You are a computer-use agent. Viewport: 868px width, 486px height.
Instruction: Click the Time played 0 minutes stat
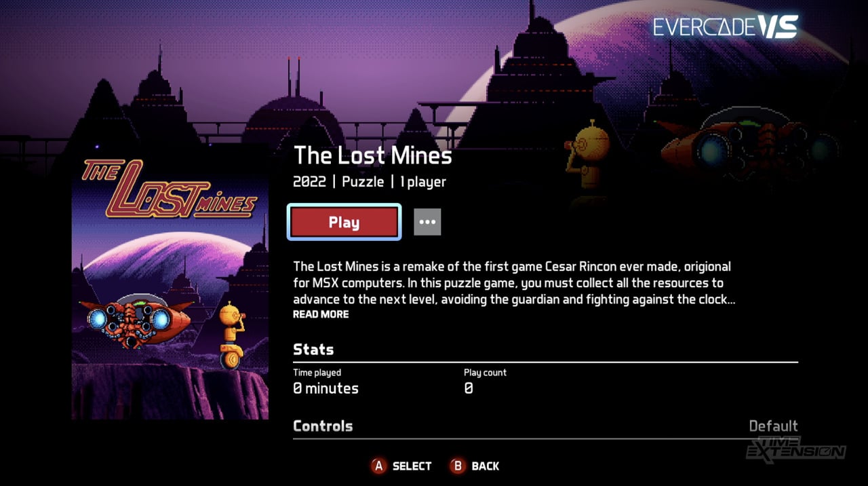click(325, 382)
